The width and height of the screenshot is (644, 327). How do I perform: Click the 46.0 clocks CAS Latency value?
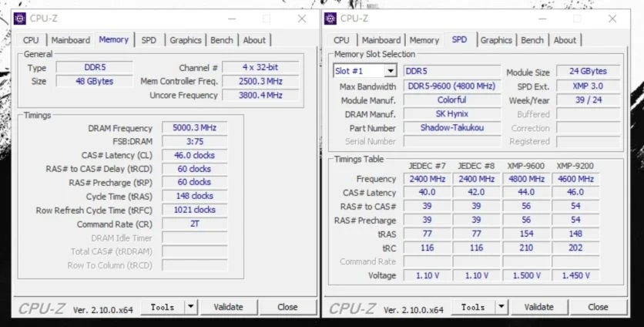pyautogui.click(x=195, y=156)
